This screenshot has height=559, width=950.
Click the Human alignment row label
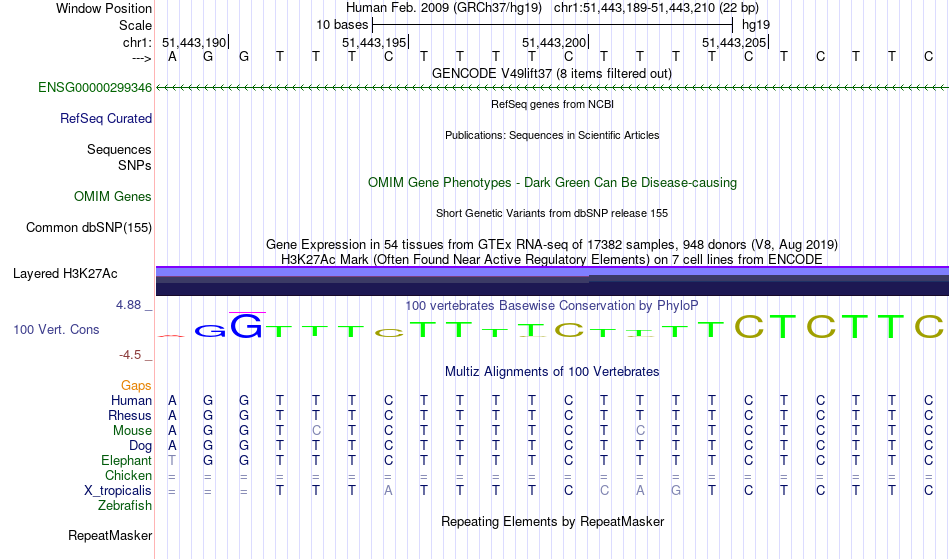click(131, 400)
